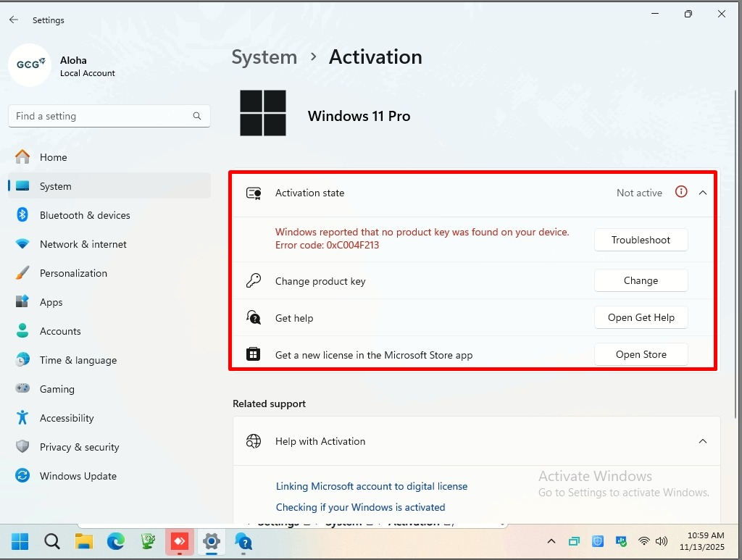Viewport: 742px width, 560px height.
Task: Click the settings page vertical scrollbar
Action: click(x=735, y=254)
